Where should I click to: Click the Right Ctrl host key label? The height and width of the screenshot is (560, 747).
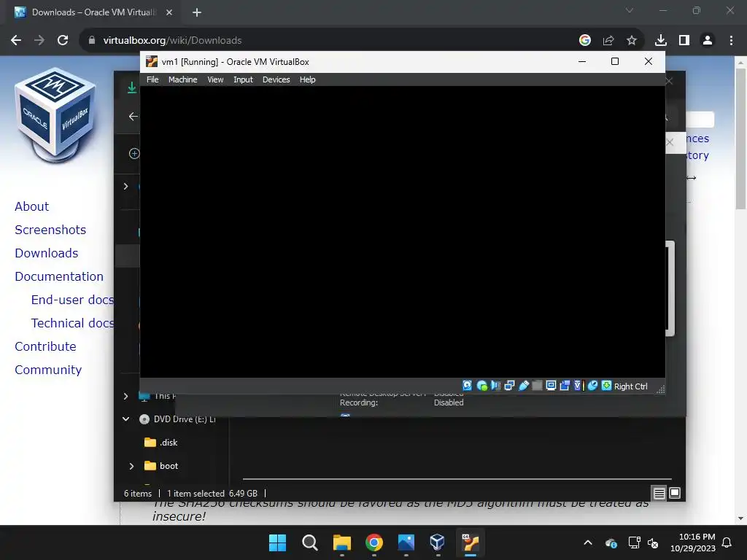coord(631,386)
